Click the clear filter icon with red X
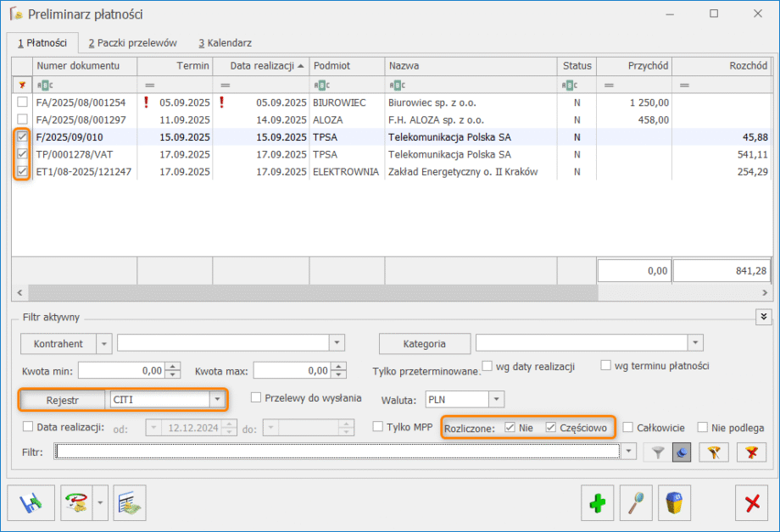The width and height of the screenshot is (780, 532). coord(751,453)
